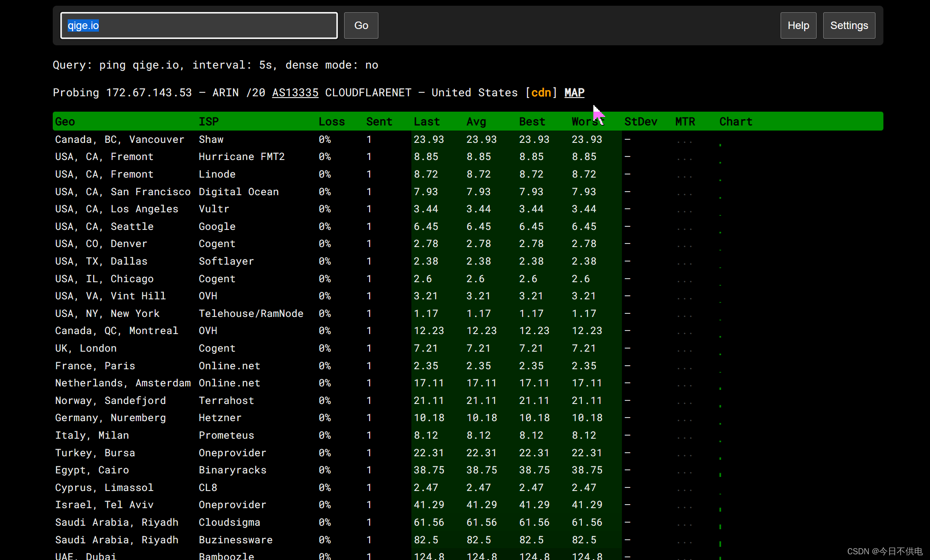Click the orange cdn tag
This screenshot has width=930, height=560.
pyautogui.click(x=541, y=93)
